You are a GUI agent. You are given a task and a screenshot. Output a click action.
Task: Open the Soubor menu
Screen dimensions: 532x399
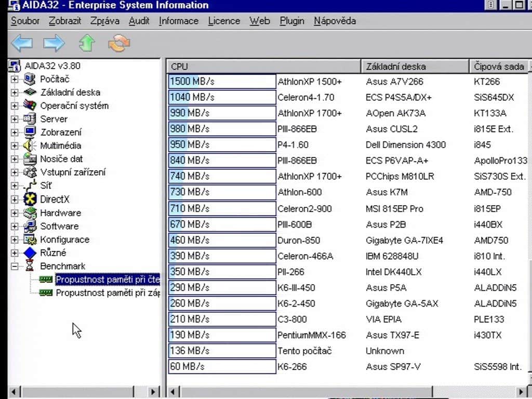coord(25,21)
